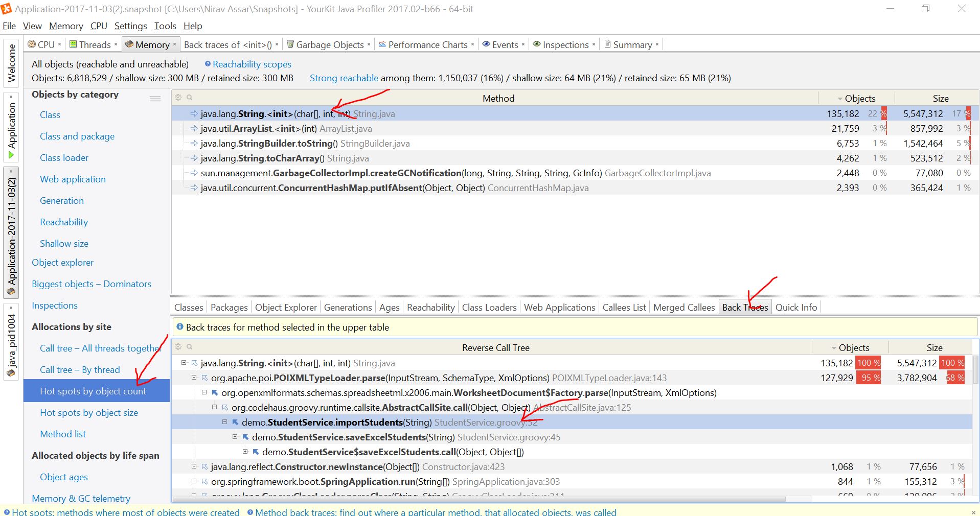Close the Back traces of <init>() tab
This screenshot has width=980, height=516.
pos(277,44)
